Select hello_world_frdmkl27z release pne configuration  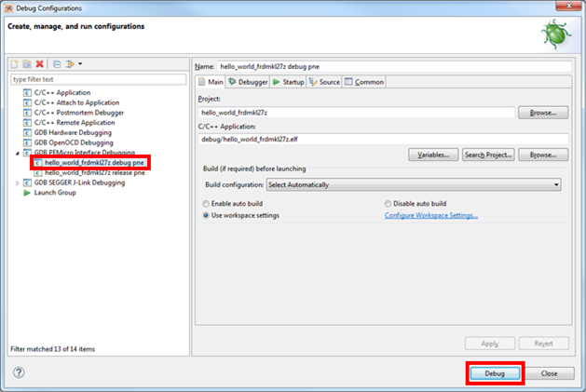(x=94, y=172)
